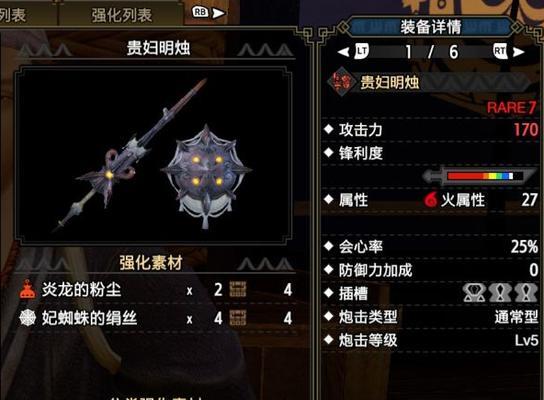
Task: Select the 装备详情 header tab
Action: click(430, 27)
